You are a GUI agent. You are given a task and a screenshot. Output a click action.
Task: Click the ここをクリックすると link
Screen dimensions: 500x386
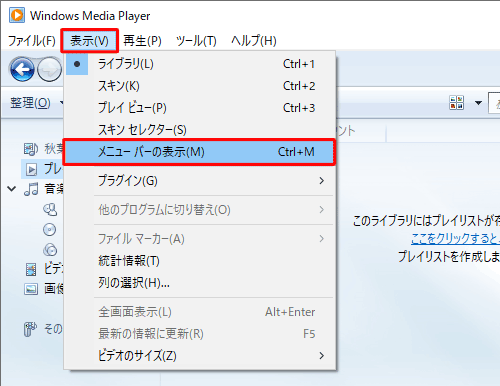click(x=455, y=238)
